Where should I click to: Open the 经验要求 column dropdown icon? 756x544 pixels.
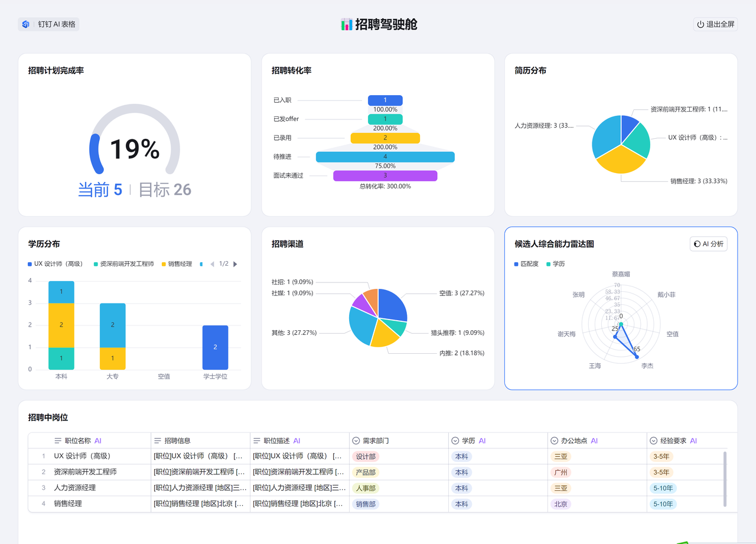653,441
